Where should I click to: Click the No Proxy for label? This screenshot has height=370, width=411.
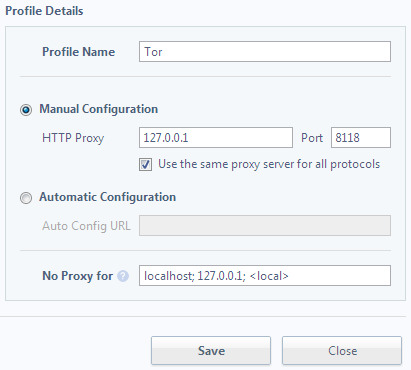77,276
